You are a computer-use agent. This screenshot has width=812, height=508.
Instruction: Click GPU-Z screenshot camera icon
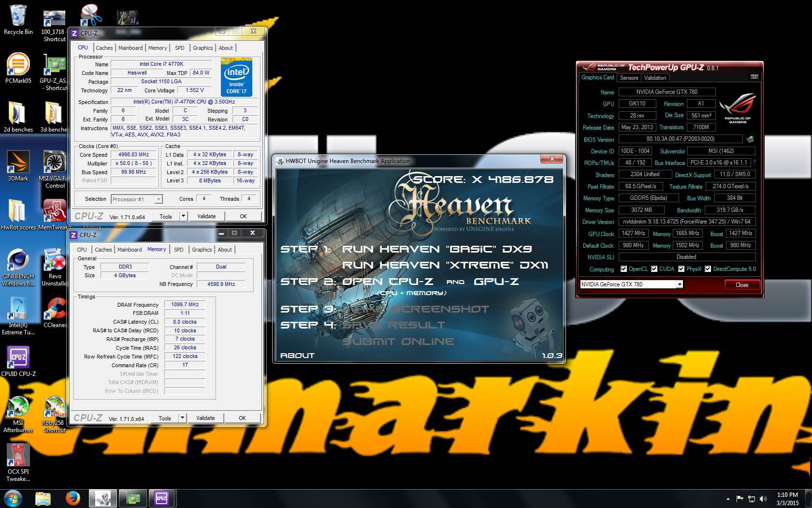pyautogui.click(x=754, y=77)
